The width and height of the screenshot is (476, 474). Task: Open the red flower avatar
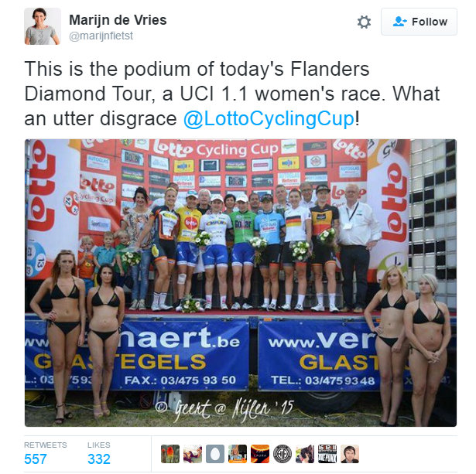point(170,454)
